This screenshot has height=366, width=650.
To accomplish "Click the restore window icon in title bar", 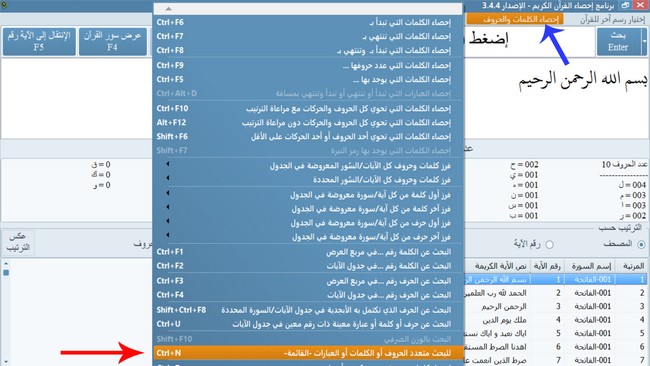I will point(625,5).
